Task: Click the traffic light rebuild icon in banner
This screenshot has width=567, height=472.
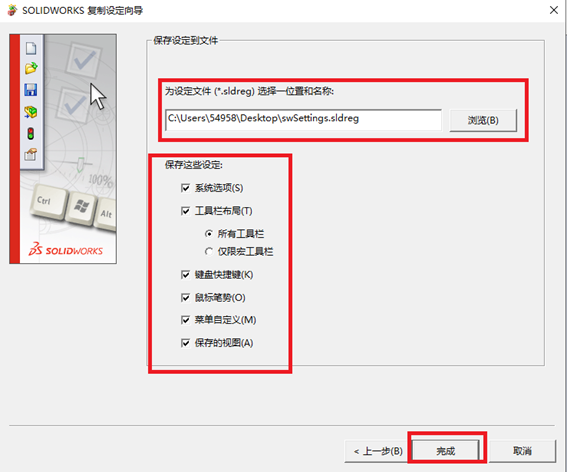Action: [x=31, y=133]
